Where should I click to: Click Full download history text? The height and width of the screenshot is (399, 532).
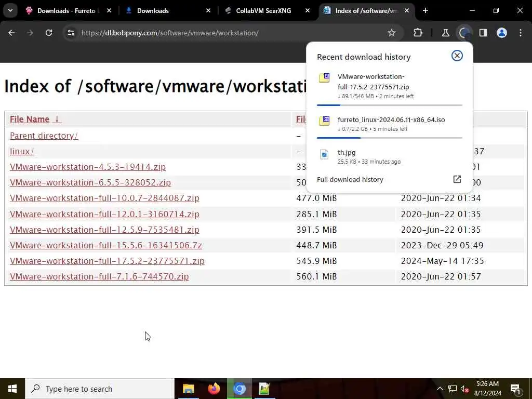tap(350, 179)
